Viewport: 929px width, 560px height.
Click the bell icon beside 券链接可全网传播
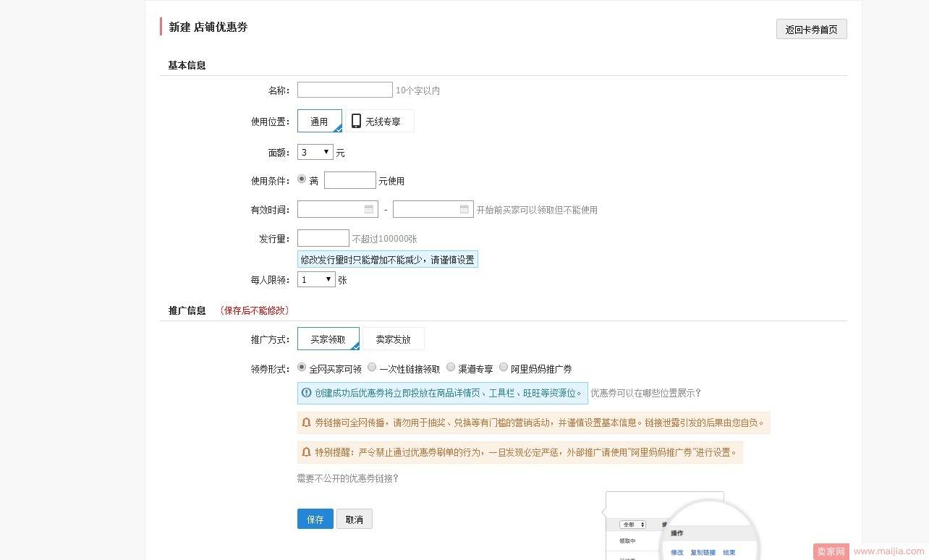point(307,422)
